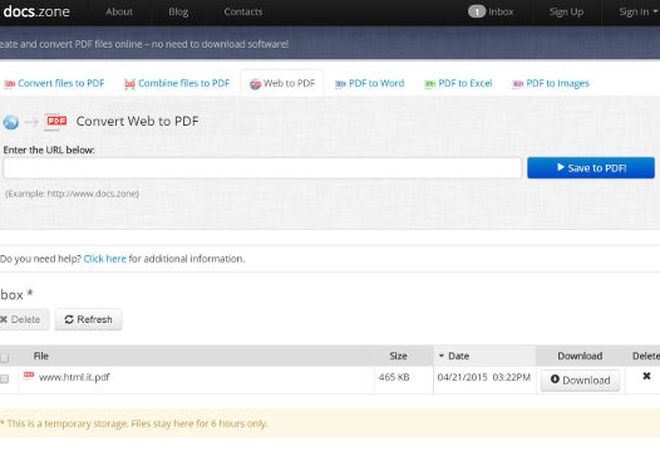Click the PDF file icon for www.html.it.pdf
This screenshot has height=470, width=660.
(29, 375)
